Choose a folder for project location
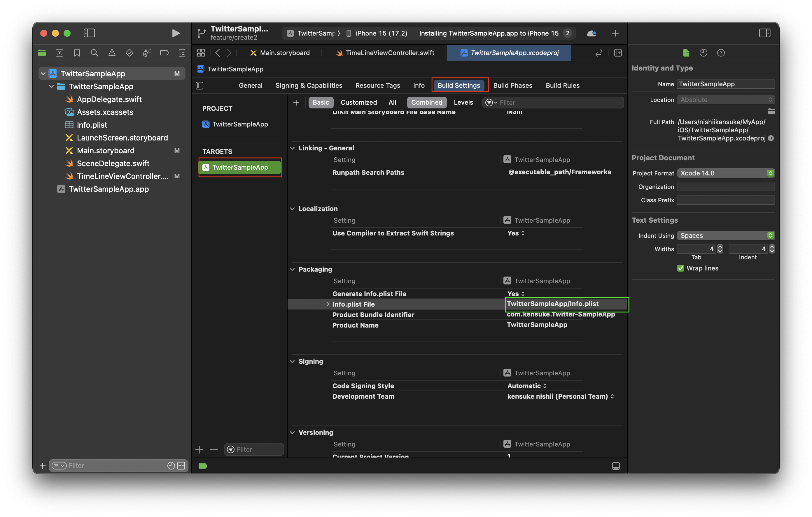This screenshot has height=517, width=812. click(771, 112)
